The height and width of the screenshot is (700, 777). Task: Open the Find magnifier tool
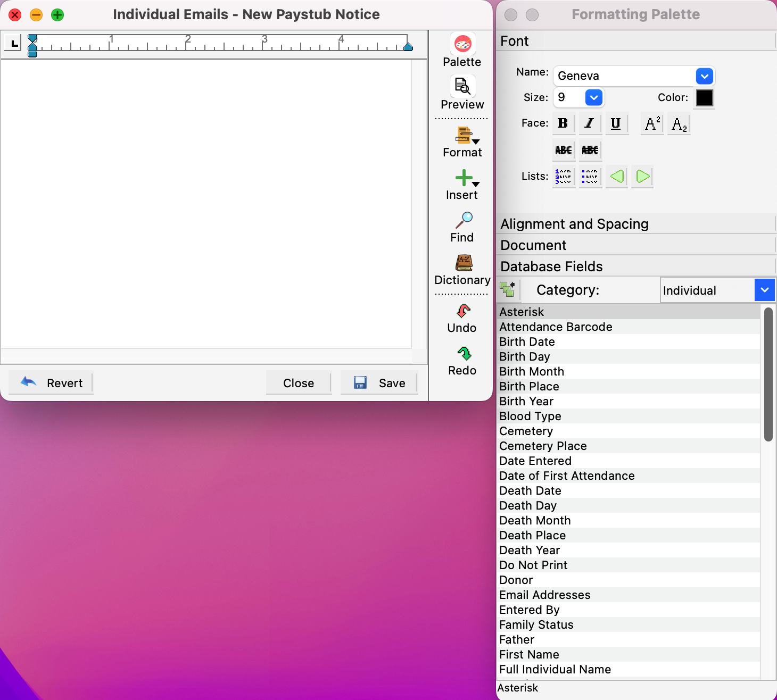(x=463, y=220)
